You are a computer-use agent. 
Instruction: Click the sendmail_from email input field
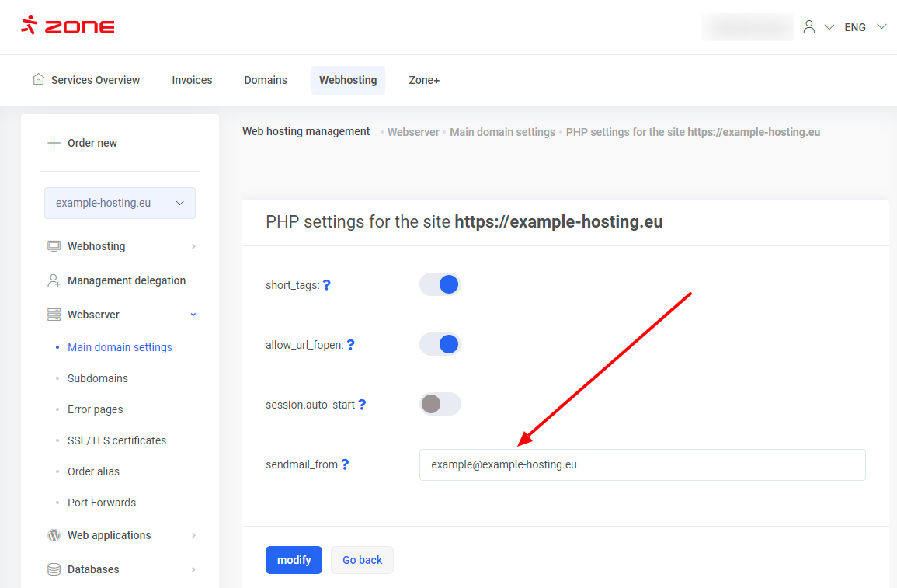pyautogui.click(x=641, y=465)
